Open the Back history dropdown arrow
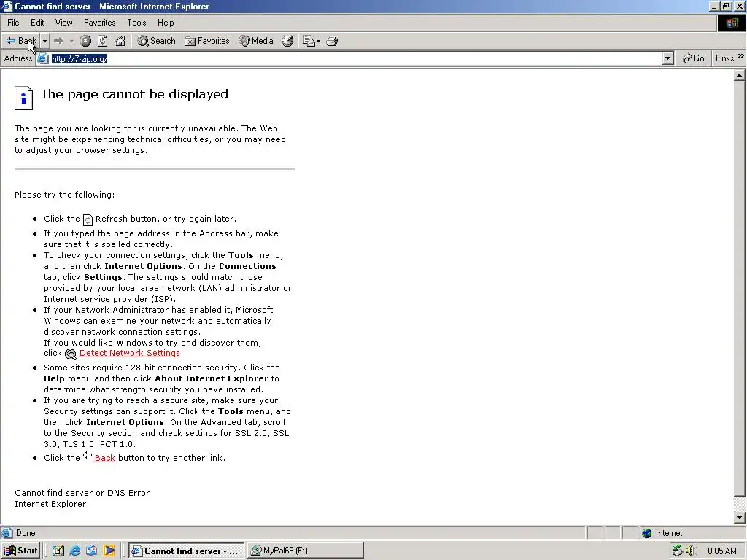Image resolution: width=747 pixels, height=560 pixels. pyautogui.click(x=44, y=41)
